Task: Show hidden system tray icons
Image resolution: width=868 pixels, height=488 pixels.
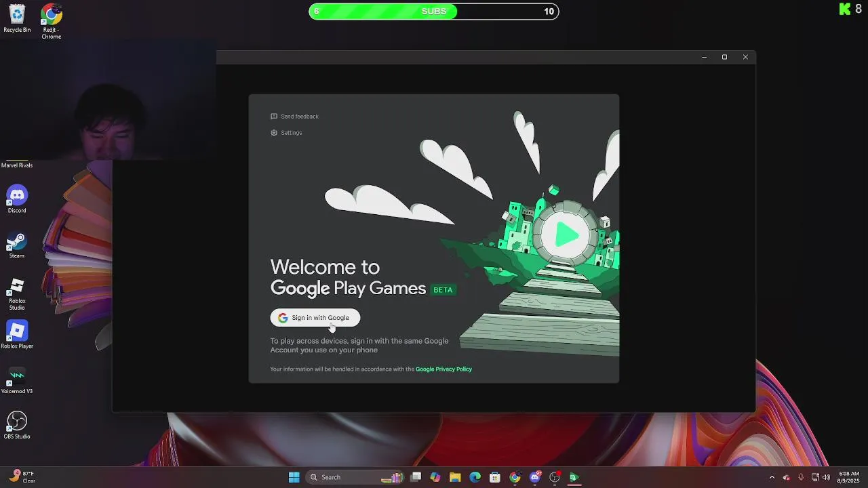Action: [x=772, y=477]
